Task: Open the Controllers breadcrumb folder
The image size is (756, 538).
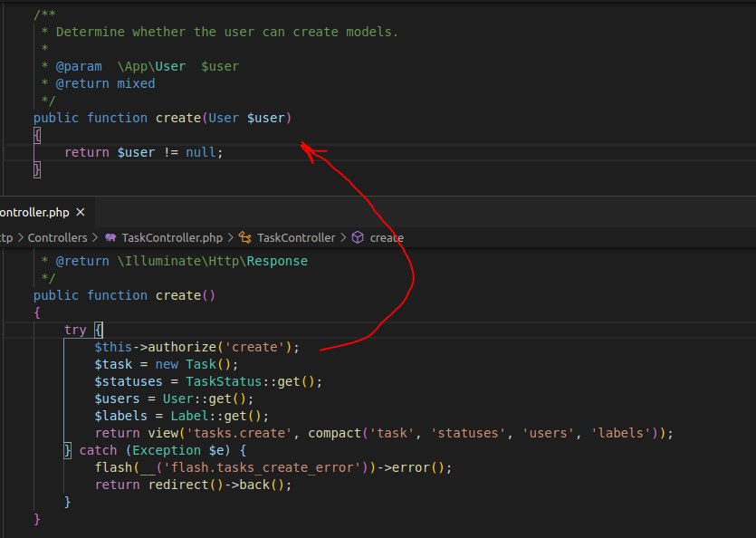Action: tap(57, 238)
